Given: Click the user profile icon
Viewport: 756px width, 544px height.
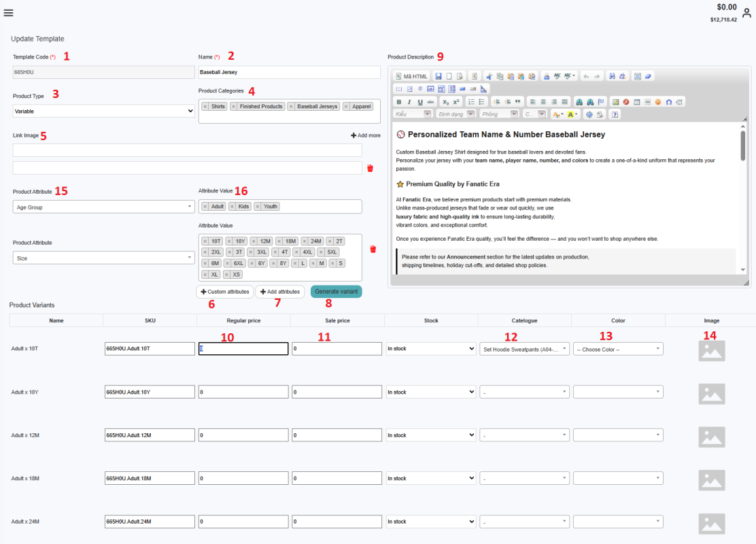Looking at the screenshot, I should tap(746, 13).
